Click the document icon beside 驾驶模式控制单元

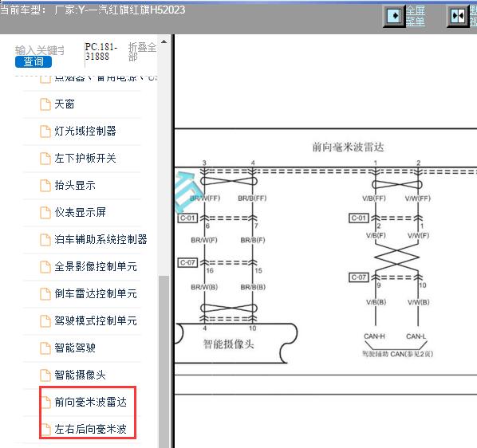point(45,321)
